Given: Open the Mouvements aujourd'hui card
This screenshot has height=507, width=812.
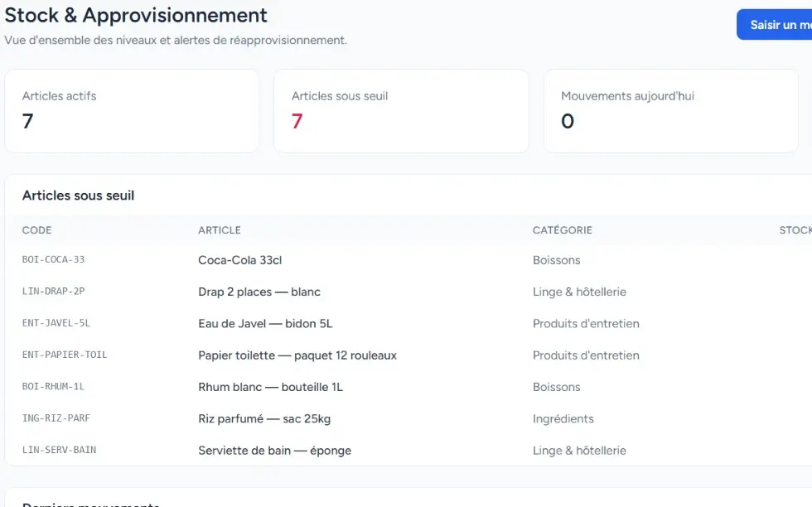Looking at the screenshot, I should click(x=670, y=111).
